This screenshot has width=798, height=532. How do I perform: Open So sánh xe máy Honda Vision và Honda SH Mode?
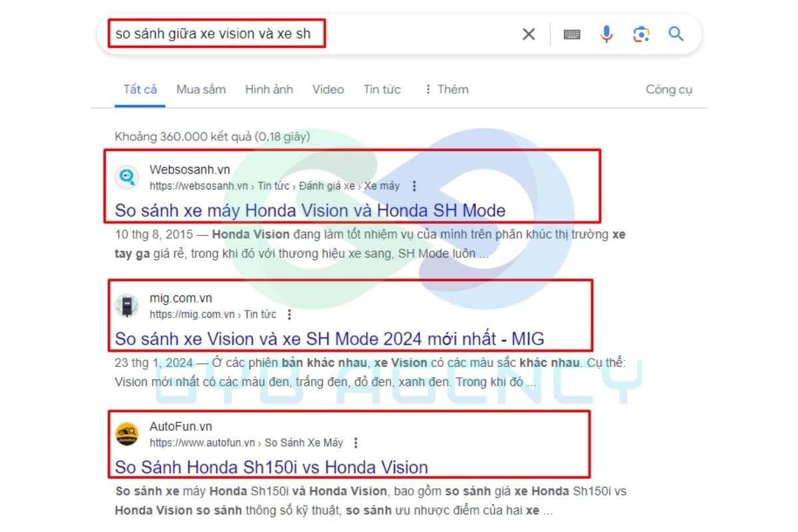pyautogui.click(x=310, y=211)
